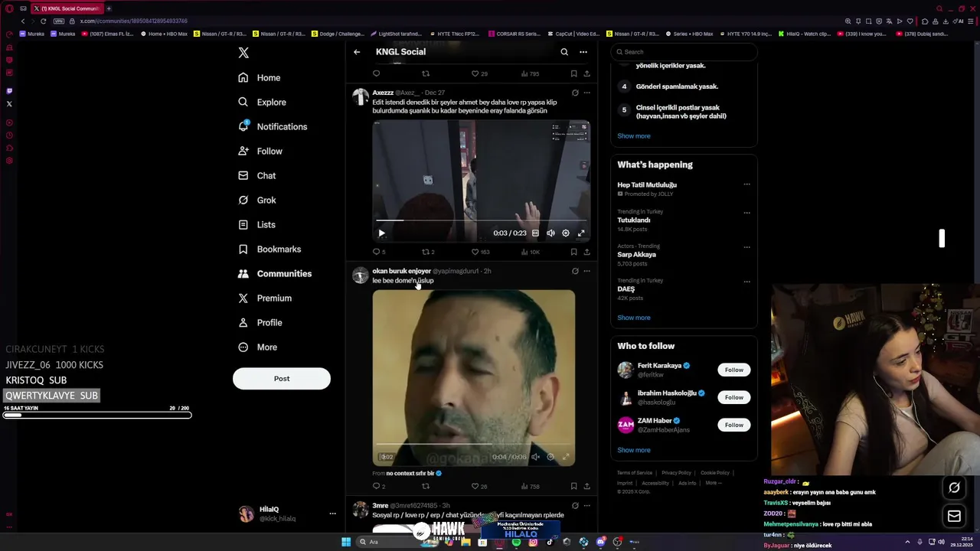Screen dimensions: 980x551
Task: Open Axezzz video settings gear
Action: pyautogui.click(x=566, y=233)
